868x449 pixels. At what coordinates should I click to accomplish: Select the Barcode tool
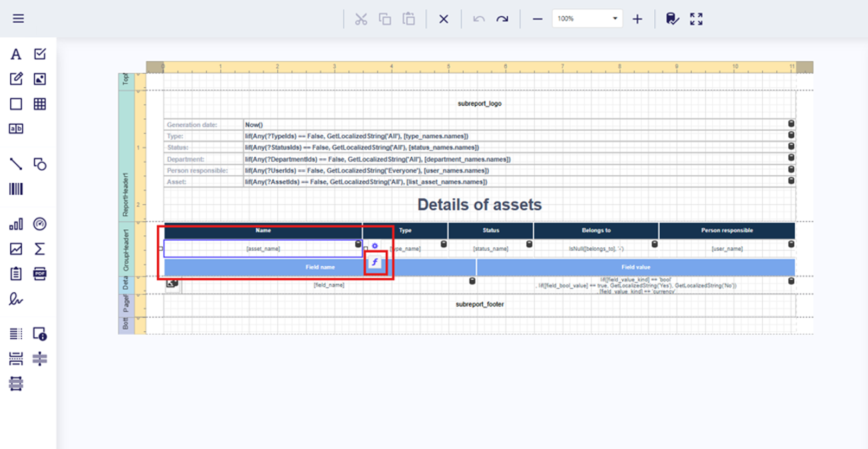(x=16, y=189)
